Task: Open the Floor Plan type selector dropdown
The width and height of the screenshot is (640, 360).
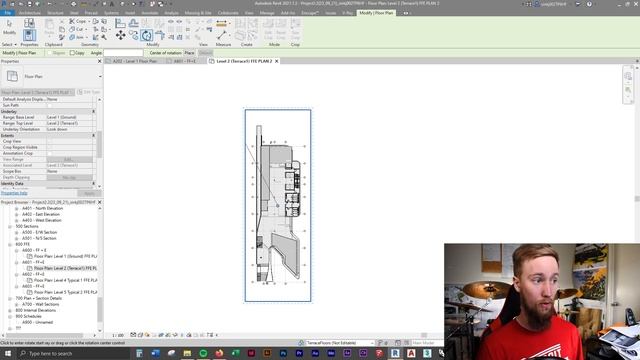Action: (100, 76)
